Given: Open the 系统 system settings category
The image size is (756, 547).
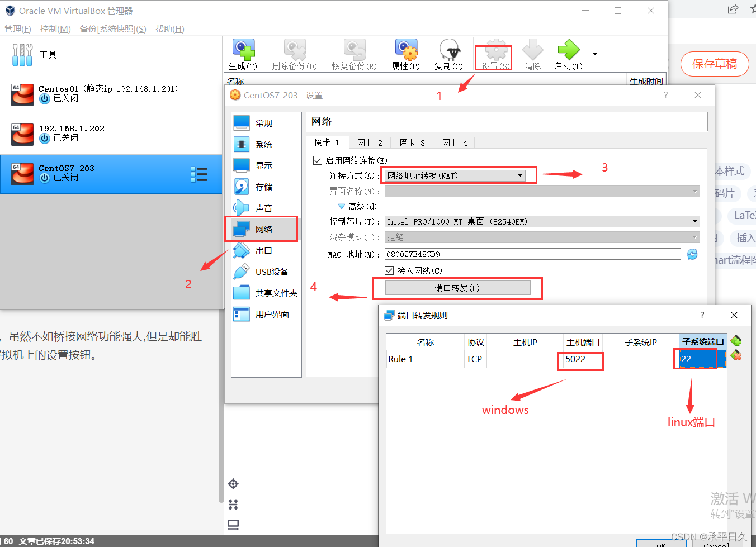Looking at the screenshot, I should tap(266, 144).
